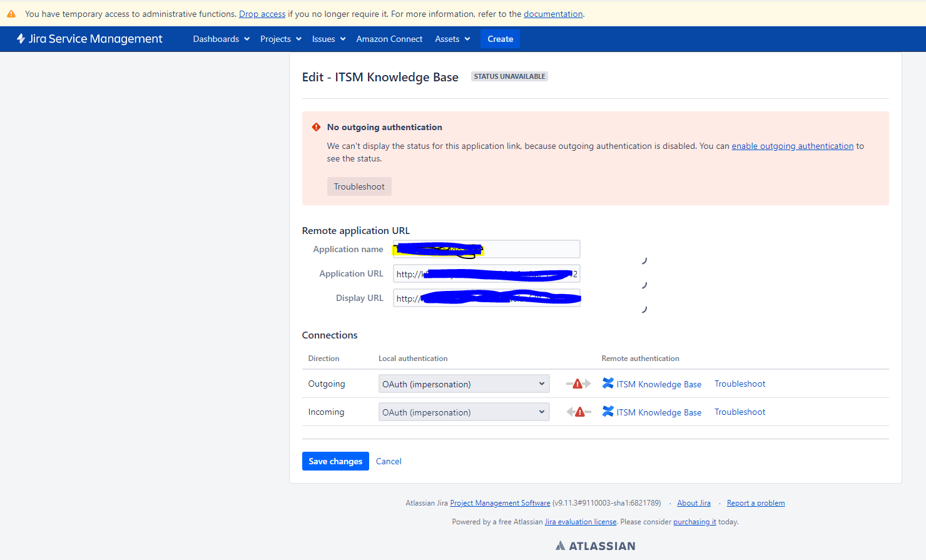Open Amazon Connect from the navigation bar

(x=389, y=39)
